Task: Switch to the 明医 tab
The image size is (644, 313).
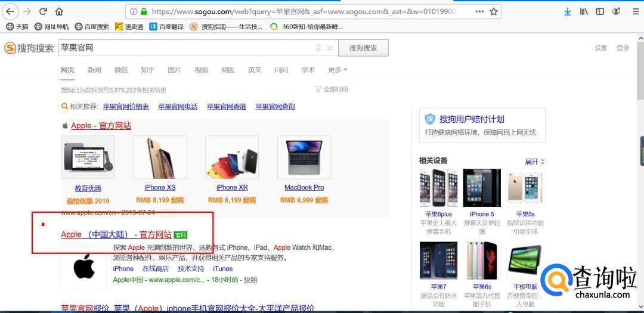Action: tap(228, 70)
